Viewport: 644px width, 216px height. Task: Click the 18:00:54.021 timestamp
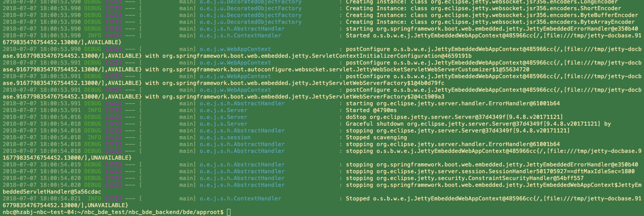pos(60,199)
